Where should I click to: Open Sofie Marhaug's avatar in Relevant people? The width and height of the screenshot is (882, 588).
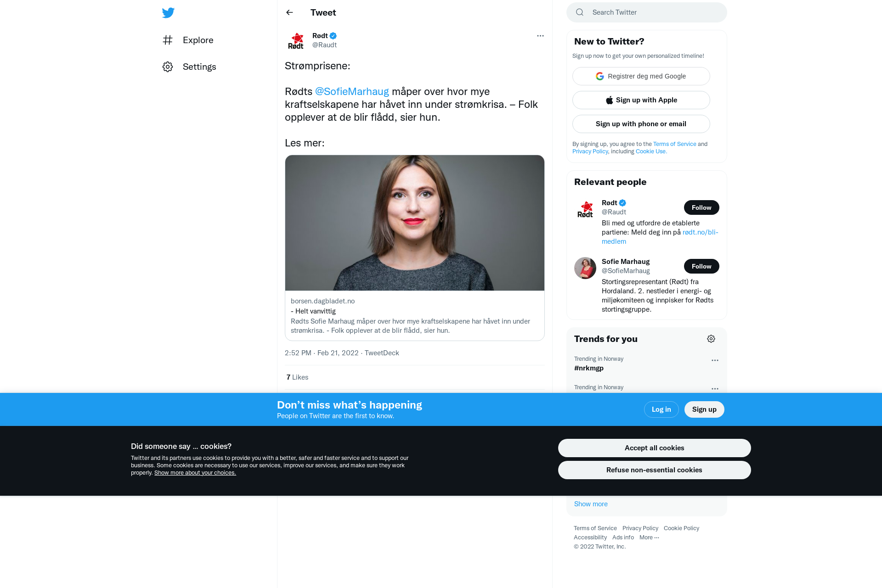(x=585, y=268)
